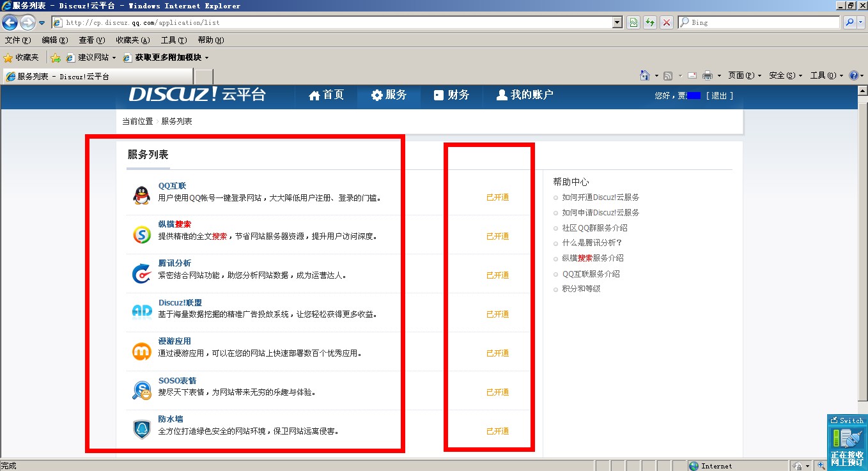Click the read mail envelope icon
The height and width of the screenshot is (471, 868).
coord(692,75)
